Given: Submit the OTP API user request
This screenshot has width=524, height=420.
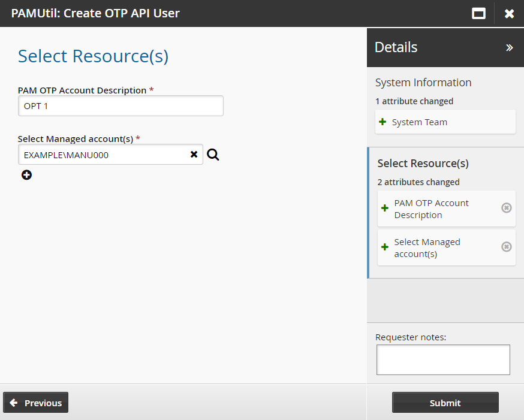Looking at the screenshot, I should (x=445, y=403).
